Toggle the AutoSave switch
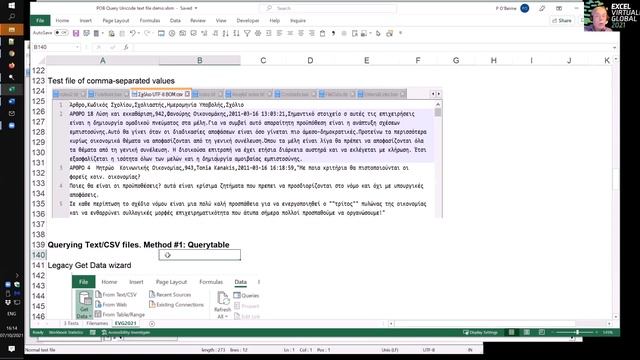Screen dimensions: 640x360 pyautogui.click(x=61, y=33)
